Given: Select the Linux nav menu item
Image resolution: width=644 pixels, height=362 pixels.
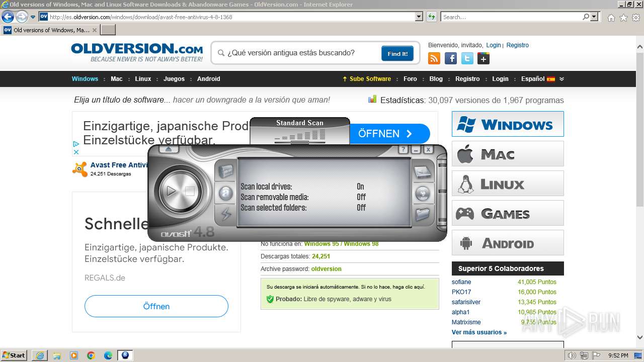Looking at the screenshot, I should [143, 79].
